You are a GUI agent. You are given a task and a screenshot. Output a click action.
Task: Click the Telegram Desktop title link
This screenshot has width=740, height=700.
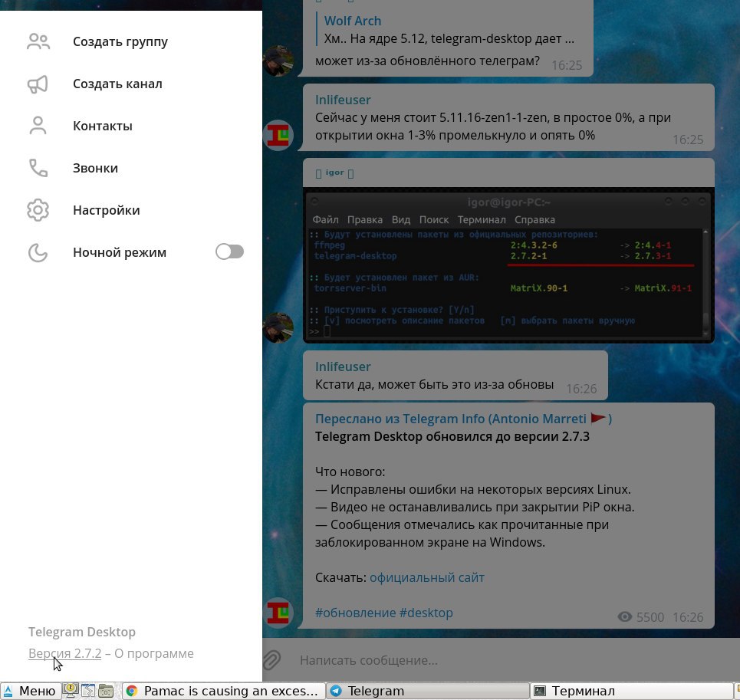[x=81, y=632]
